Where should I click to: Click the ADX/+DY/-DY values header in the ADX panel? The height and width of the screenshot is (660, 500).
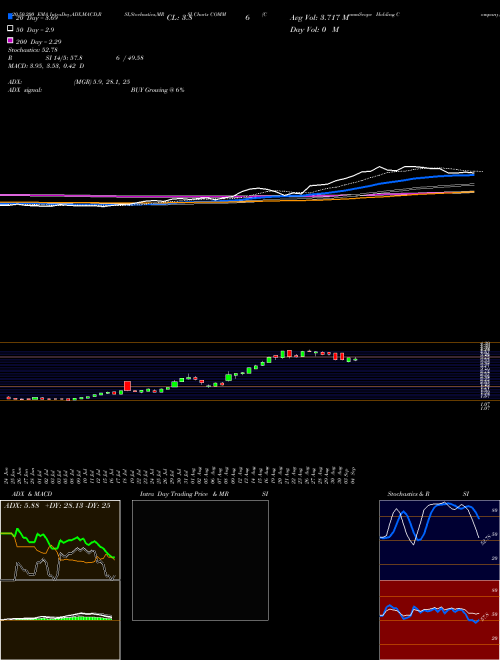click(57, 505)
